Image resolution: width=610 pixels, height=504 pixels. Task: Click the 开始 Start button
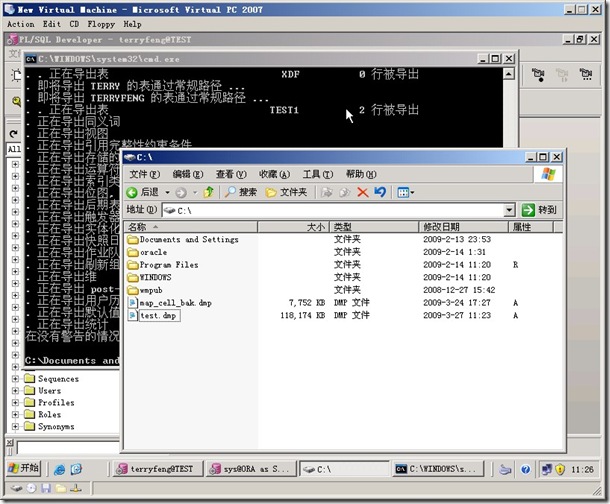(22, 468)
